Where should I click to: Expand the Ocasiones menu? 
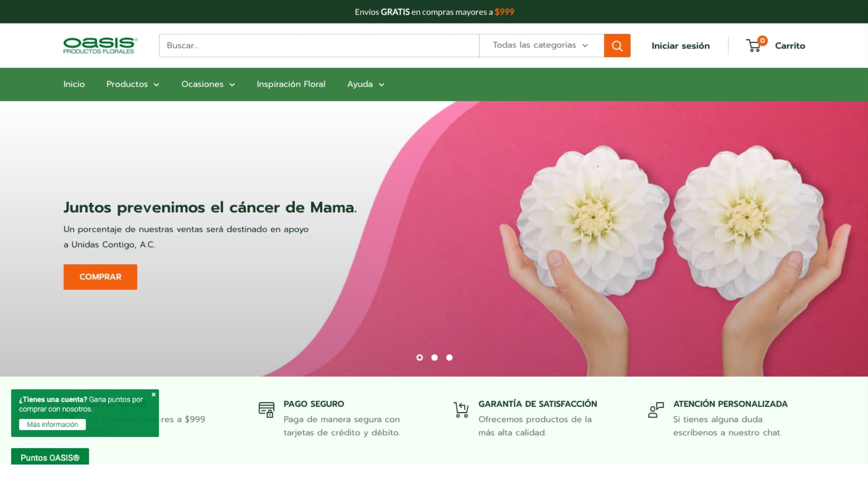208,84
